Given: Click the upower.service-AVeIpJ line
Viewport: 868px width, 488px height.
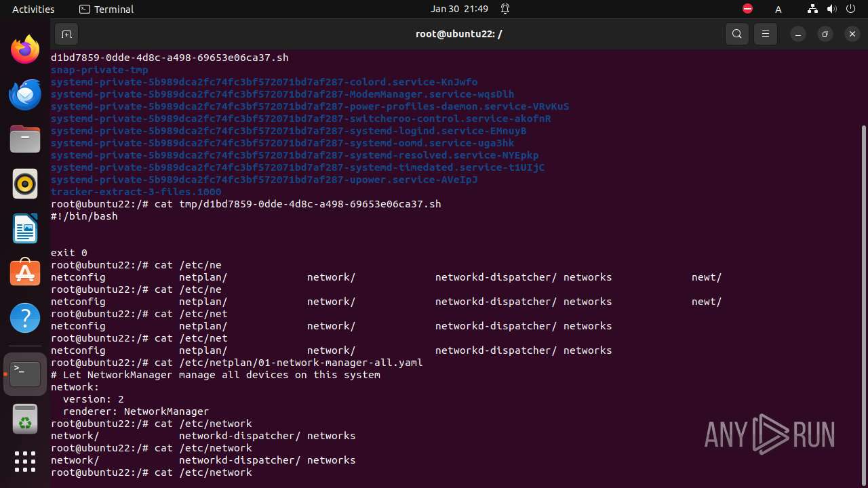Looking at the screenshot, I should 264,180.
